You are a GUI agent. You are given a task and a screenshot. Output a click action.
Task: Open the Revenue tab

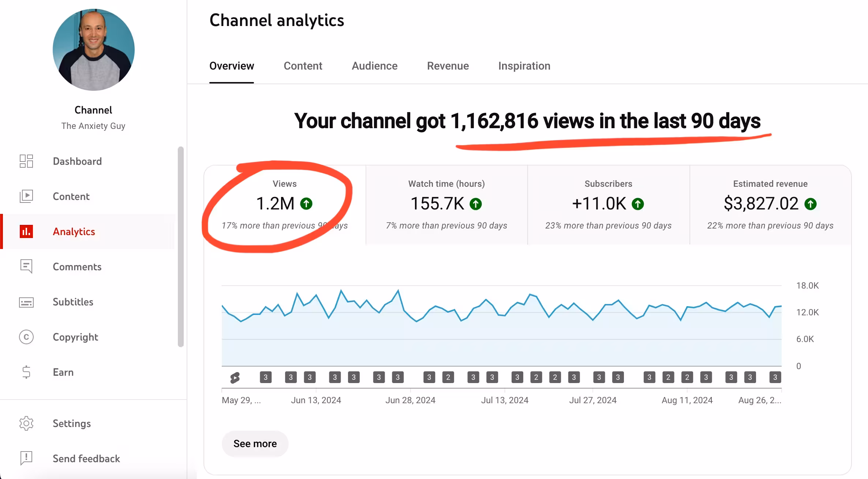[x=448, y=66]
